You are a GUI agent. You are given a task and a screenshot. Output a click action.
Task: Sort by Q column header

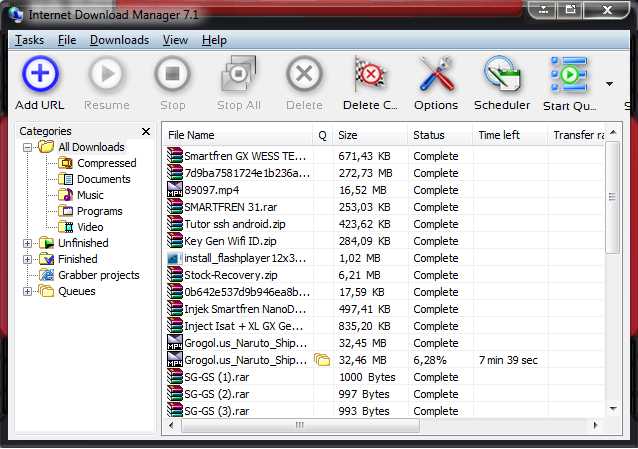pos(323,135)
